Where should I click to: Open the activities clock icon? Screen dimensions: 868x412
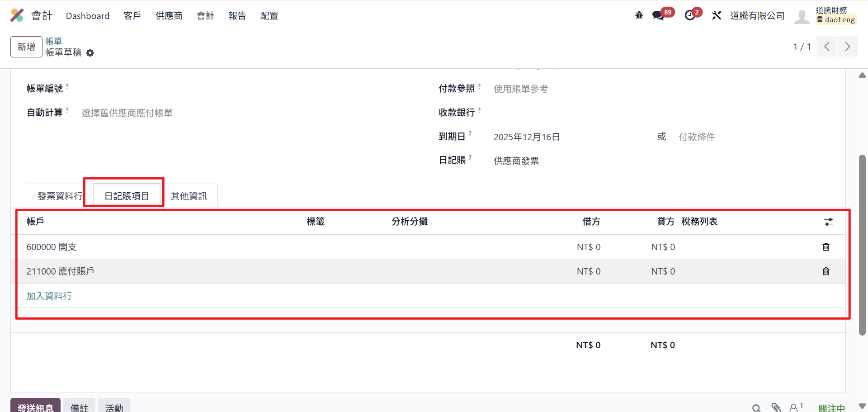coord(690,15)
